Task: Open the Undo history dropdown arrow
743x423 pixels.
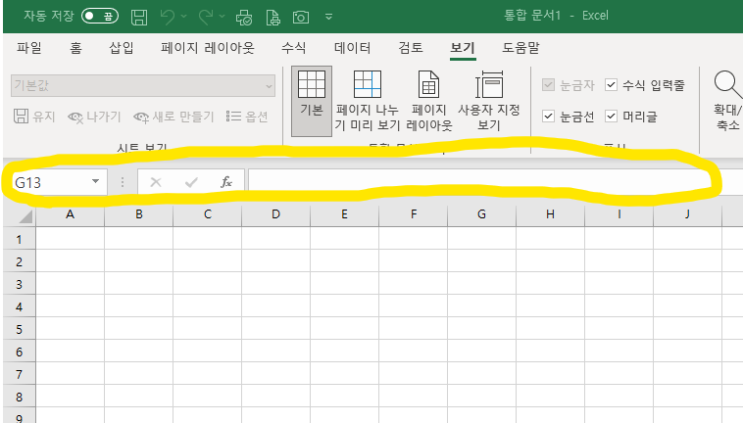Action: pyautogui.click(x=184, y=17)
